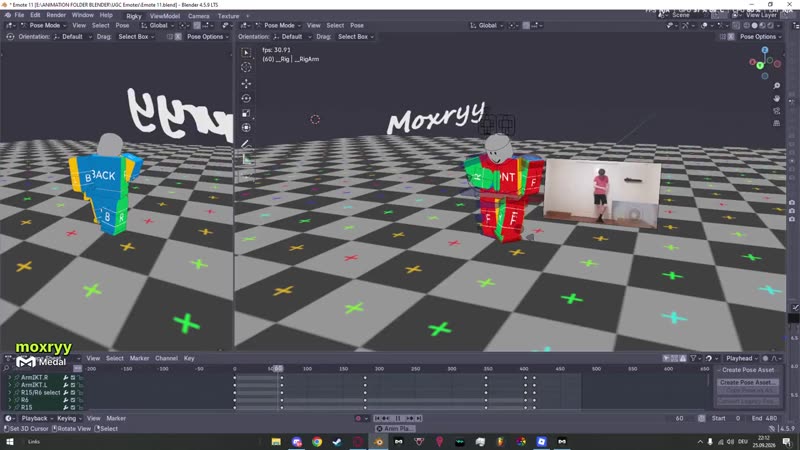Viewport: 800px width, 450px height.
Task: Open the timeline editor type selector
Action: 10,418
